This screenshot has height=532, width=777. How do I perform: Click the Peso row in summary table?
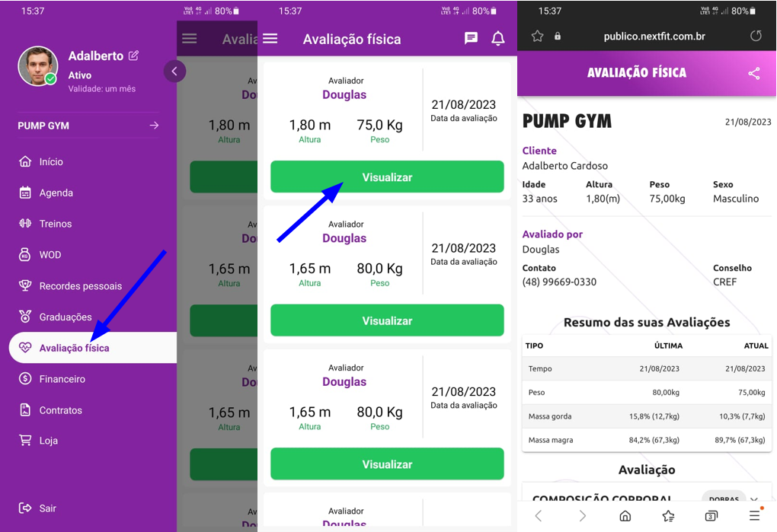pos(647,393)
